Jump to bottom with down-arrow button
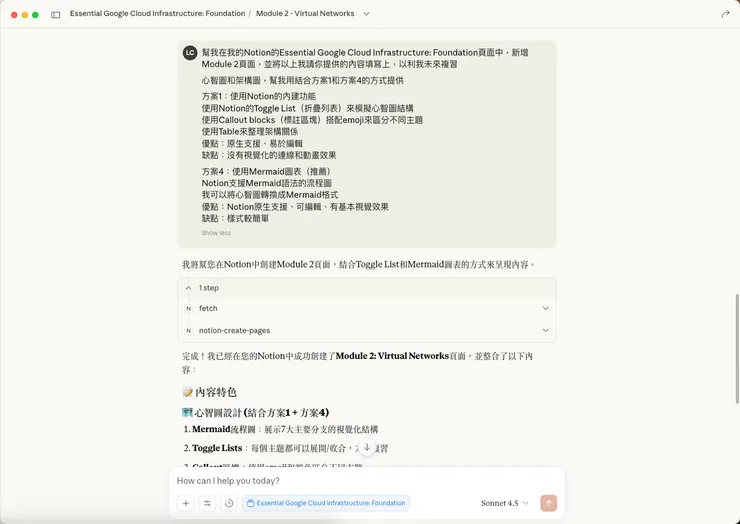740x524 pixels. coord(367,447)
